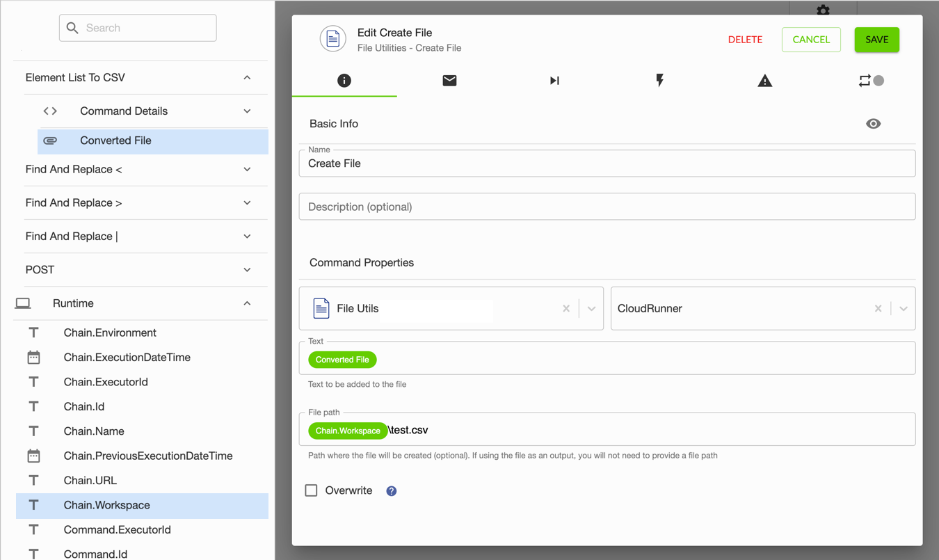Image resolution: width=939 pixels, height=560 pixels.
Task: Select Command Details in the sidebar
Action: point(124,111)
